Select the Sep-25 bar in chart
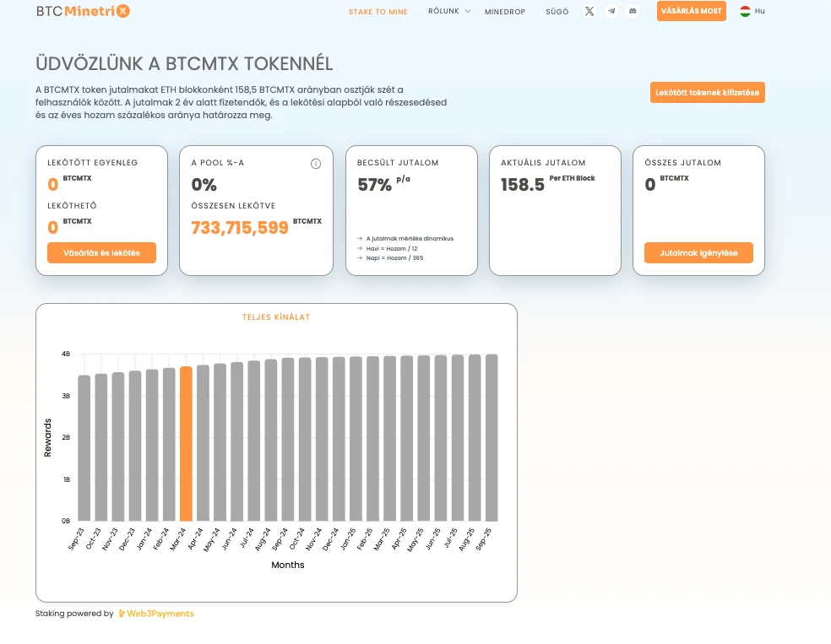The width and height of the screenshot is (831, 644). pos(492,438)
